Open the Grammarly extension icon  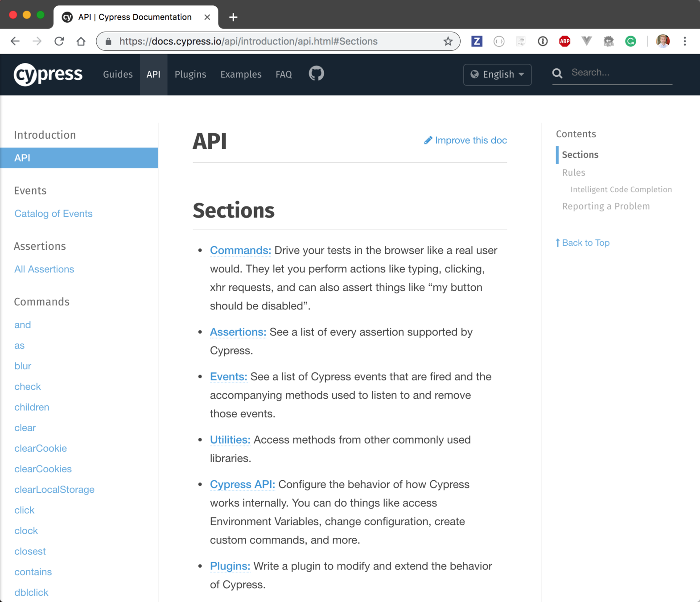[630, 41]
